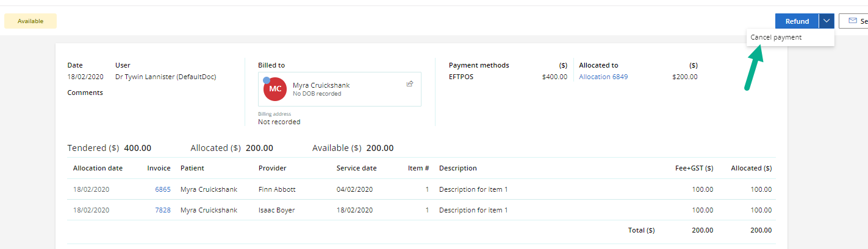
Task: Click the Invoice column header
Action: [159, 168]
